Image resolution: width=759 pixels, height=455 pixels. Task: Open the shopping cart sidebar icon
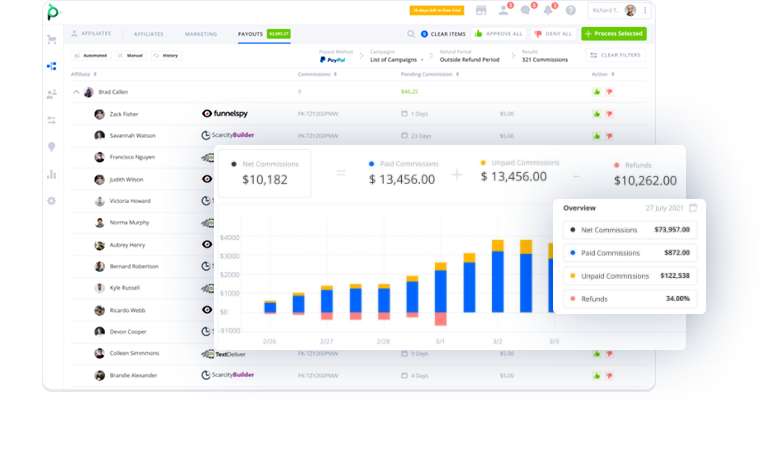[51, 40]
